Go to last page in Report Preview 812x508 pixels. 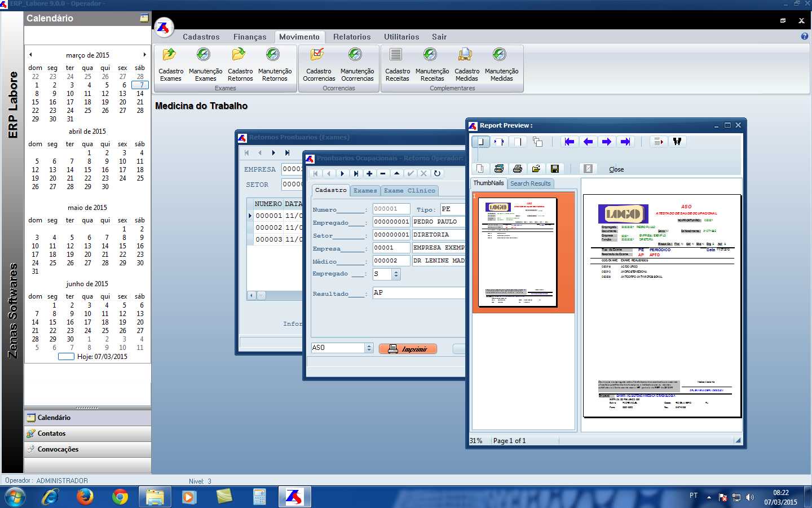(625, 142)
